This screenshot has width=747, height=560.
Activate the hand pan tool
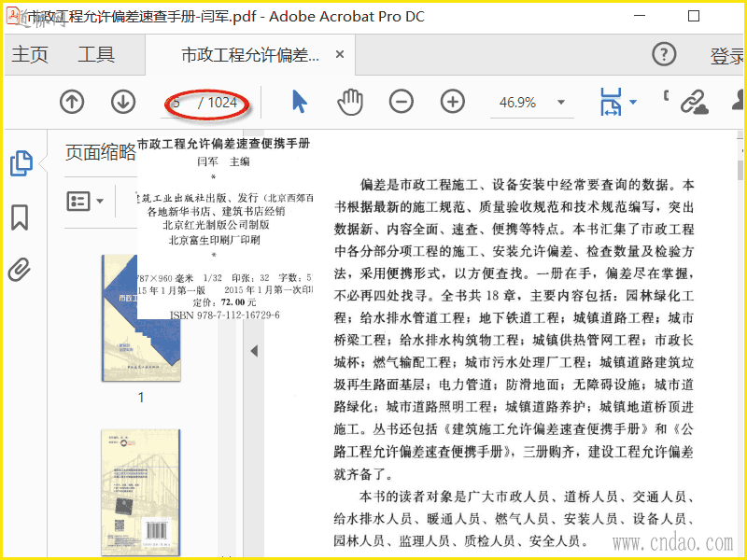(x=350, y=102)
